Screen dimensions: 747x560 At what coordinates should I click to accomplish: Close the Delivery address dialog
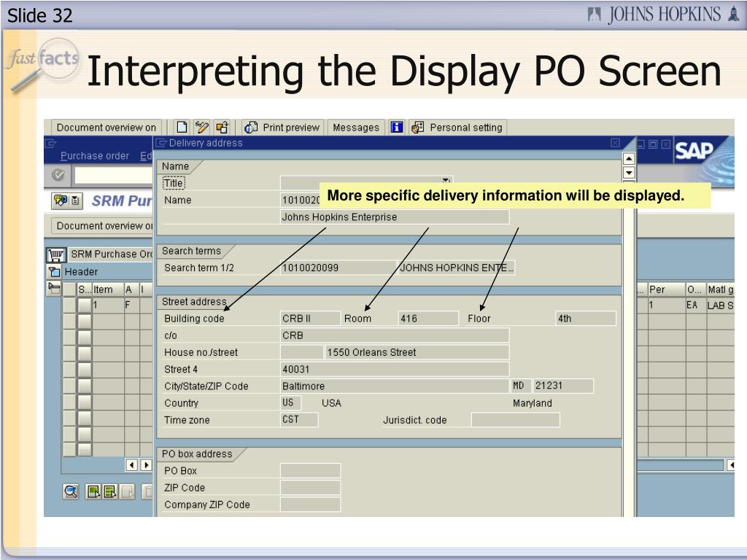coord(615,143)
